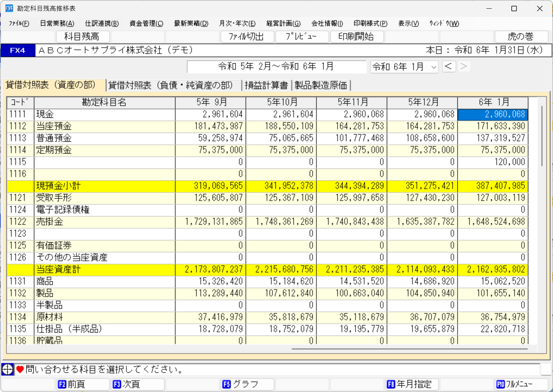Click the ファイル切出 export button

[x=246, y=37]
